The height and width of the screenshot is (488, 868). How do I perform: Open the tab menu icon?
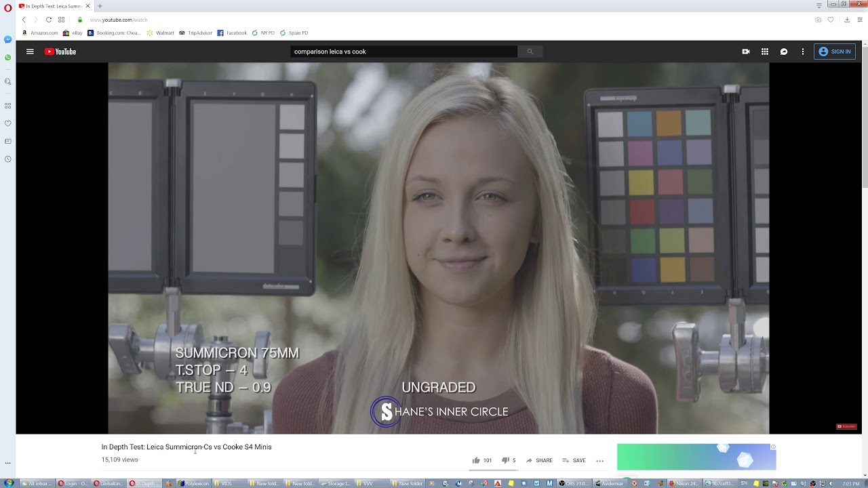(x=819, y=6)
